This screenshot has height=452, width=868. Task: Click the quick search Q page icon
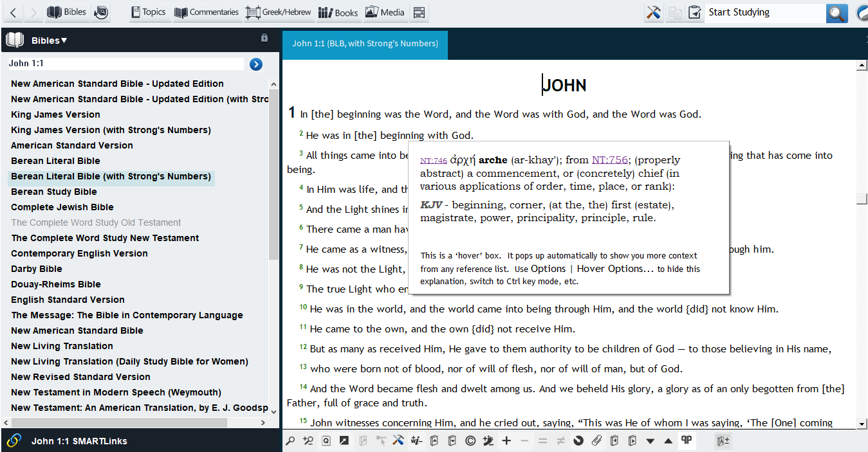[x=326, y=441]
